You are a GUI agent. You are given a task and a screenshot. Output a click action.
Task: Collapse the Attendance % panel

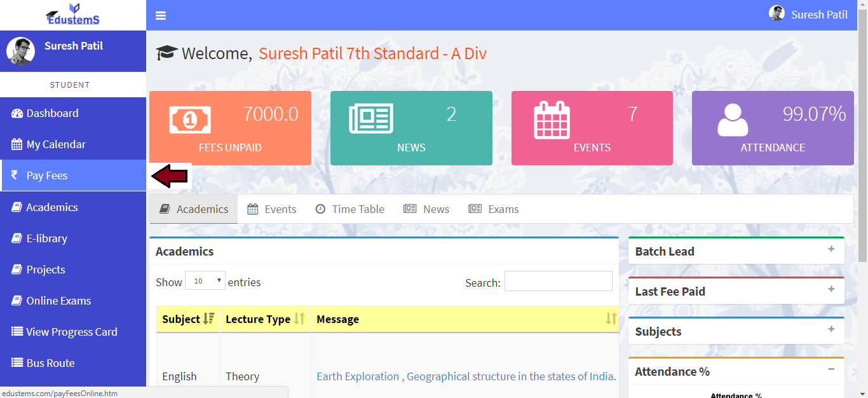click(831, 369)
